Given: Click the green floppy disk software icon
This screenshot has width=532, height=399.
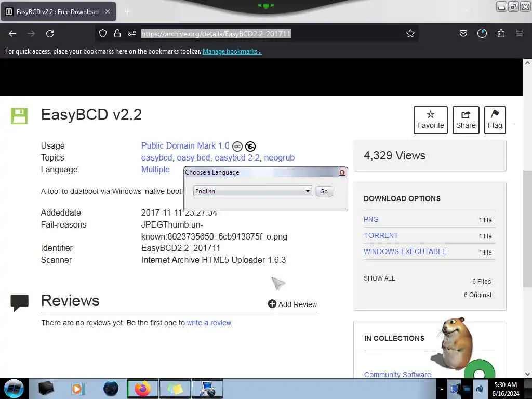Looking at the screenshot, I should (19, 116).
